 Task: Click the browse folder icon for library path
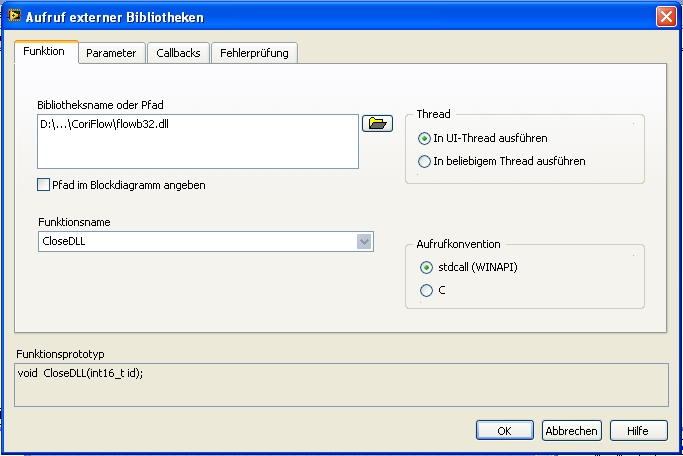coord(377,123)
